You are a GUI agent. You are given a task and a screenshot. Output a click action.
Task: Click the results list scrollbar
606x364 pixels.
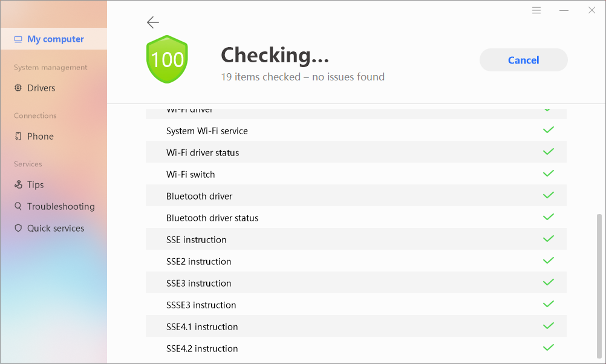599,284
